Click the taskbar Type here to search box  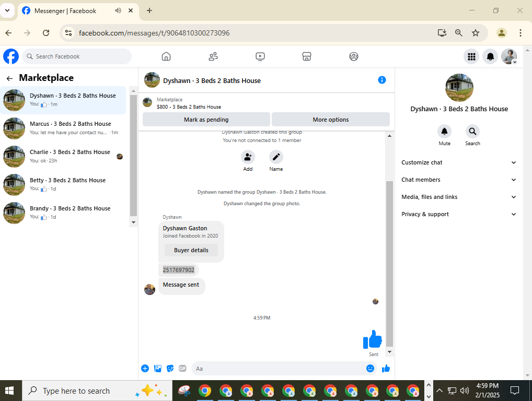(97, 391)
